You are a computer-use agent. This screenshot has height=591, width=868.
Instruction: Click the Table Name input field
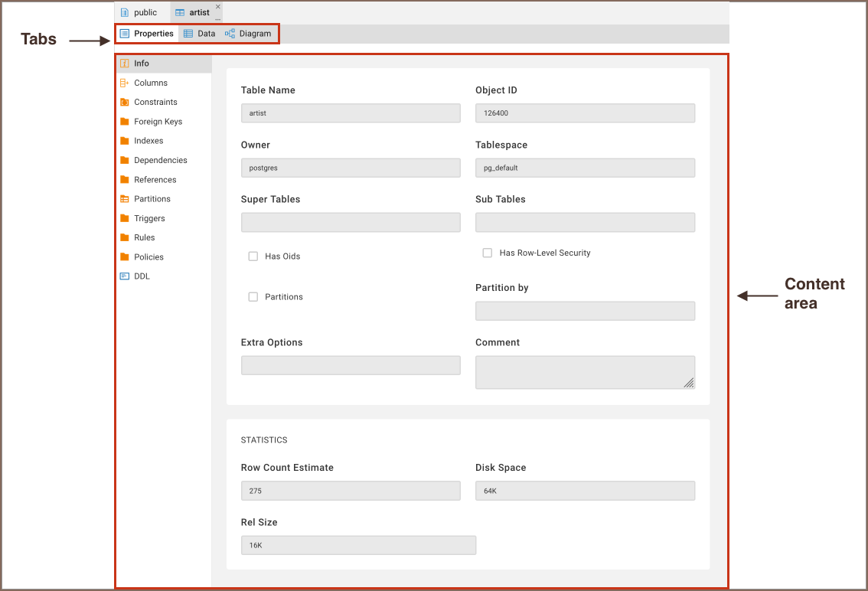pos(351,113)
